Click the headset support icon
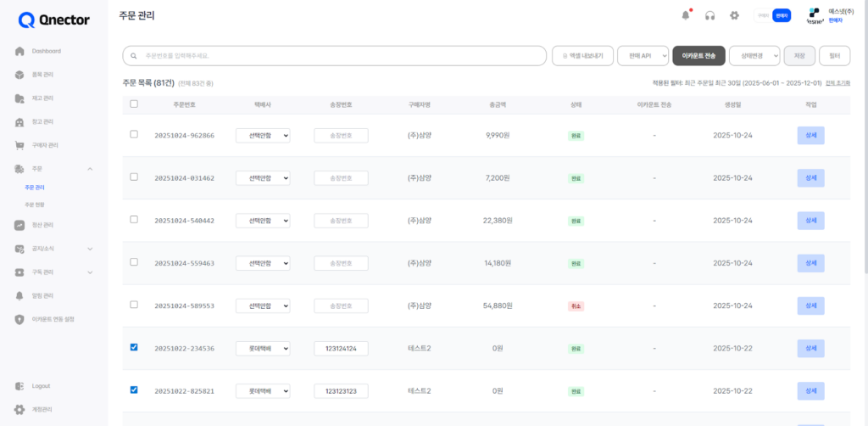The image size is (868, 426). (x=710, y=15)
